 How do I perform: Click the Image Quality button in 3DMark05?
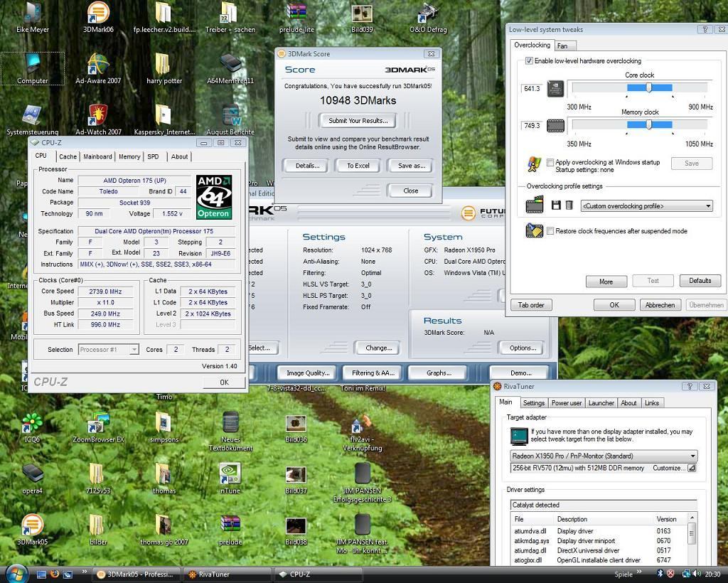308,373
